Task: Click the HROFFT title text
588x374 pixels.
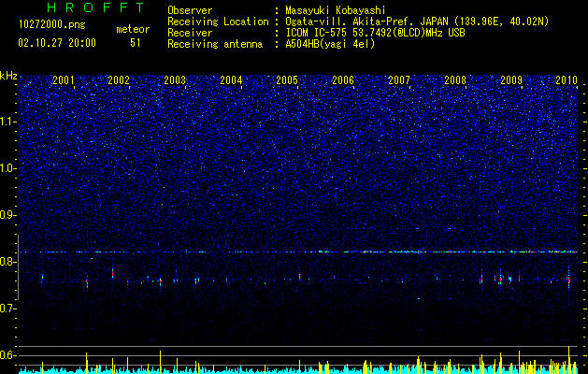Action: pyautogui.click(x=96, y=7)
